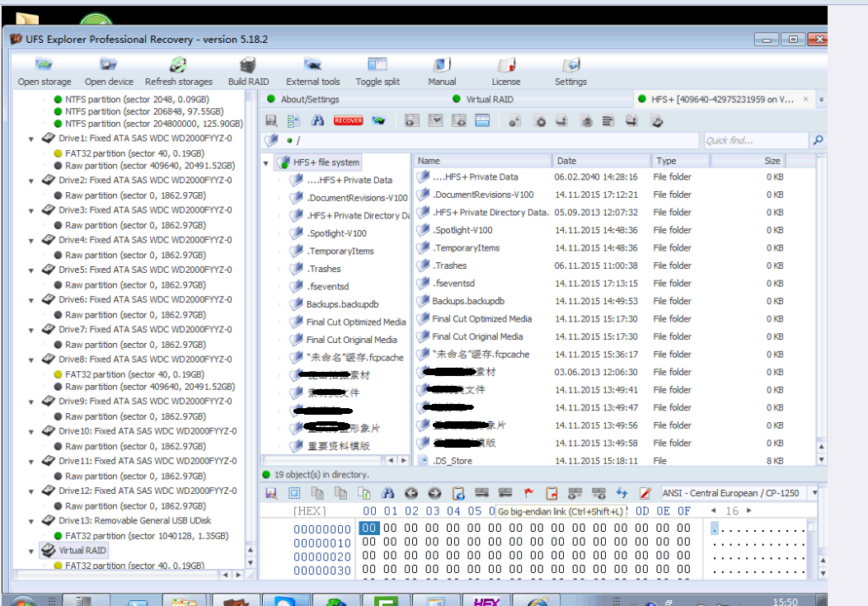
Task: Click the checklist selection icon in file toolbar
Action: pyautogui.click(x=293, y=120)
